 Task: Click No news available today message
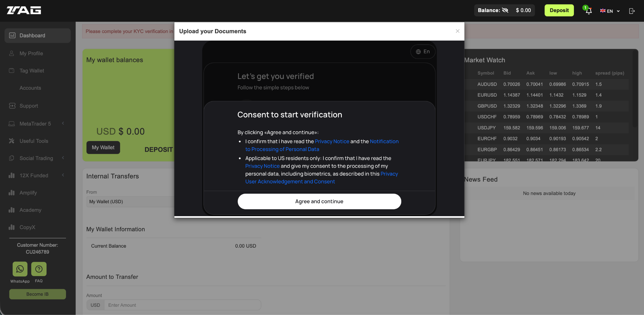(549, 194)
